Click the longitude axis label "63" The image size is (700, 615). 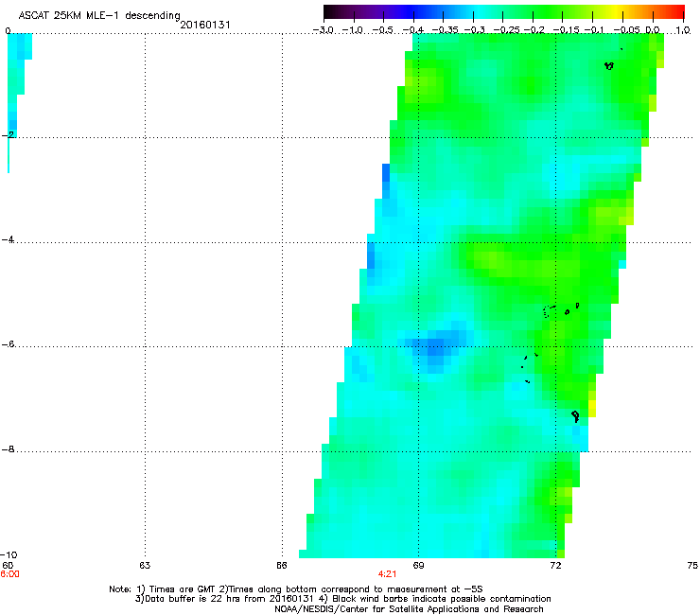145,566
